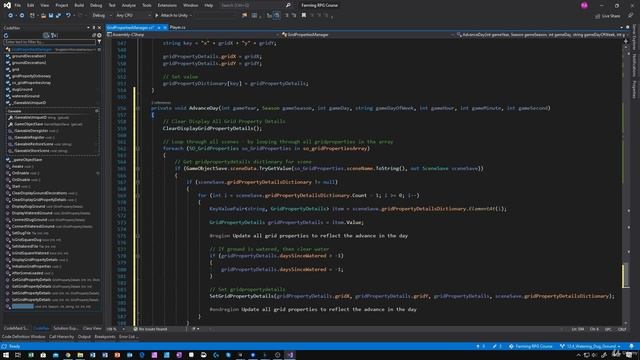The width and height of the screenshot is (640, 360).
Task: Click the Navigate Backward toolbar icon
Action: pyautogui.click(x=11, y=16)
